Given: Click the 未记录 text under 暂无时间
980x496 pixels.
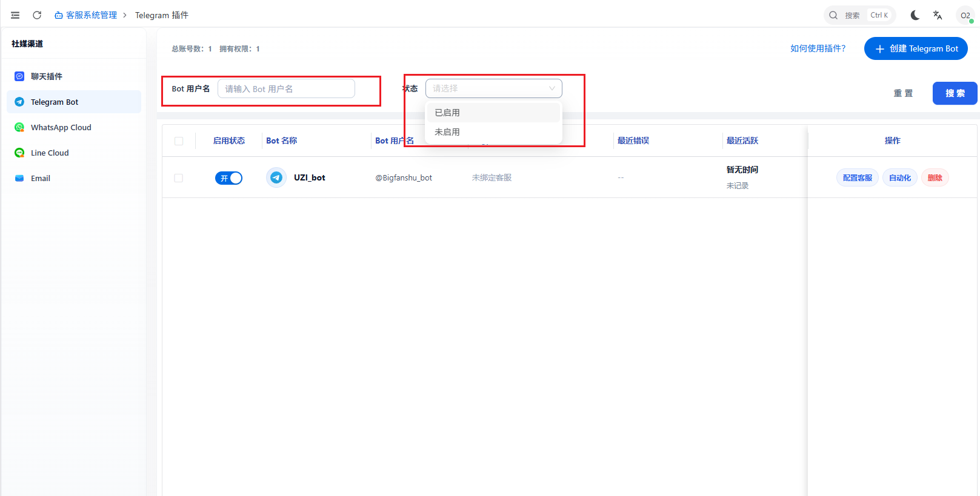Looking at the screenshot, I should click(738, 186).
